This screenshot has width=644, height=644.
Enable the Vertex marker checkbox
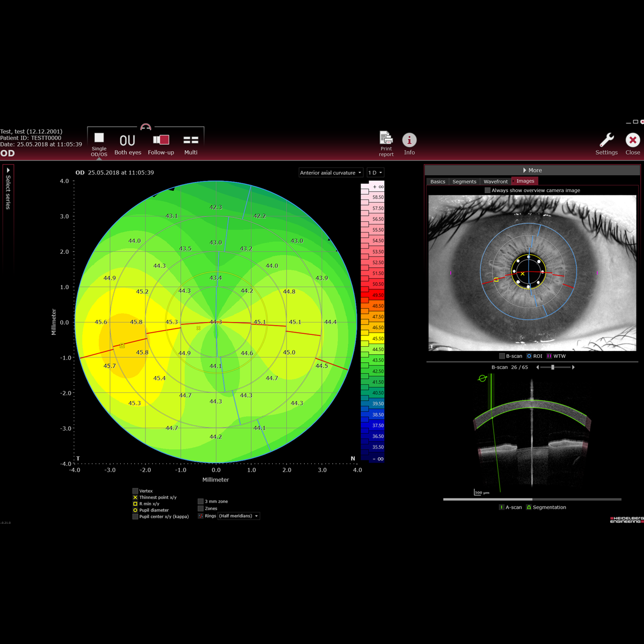[135, 491]
